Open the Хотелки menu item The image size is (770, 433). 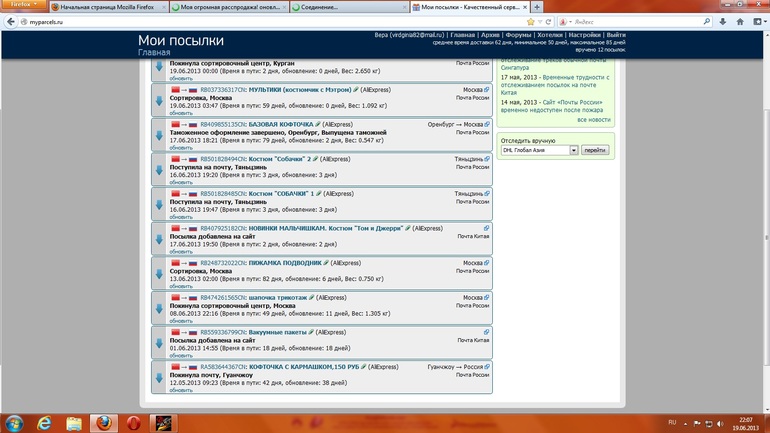(x=550, y=35)
